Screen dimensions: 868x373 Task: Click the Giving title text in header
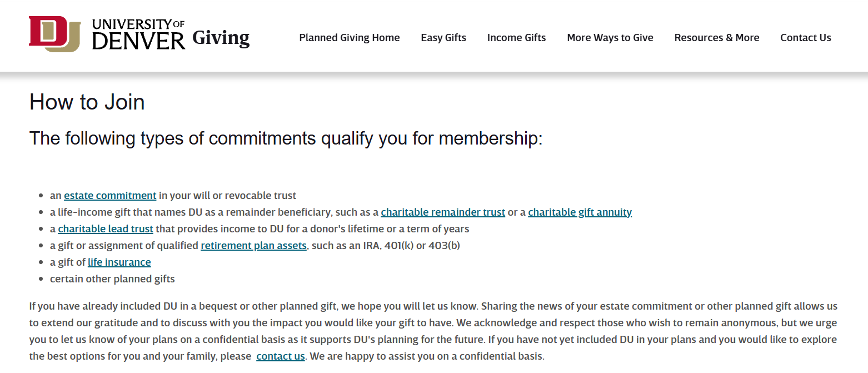coord(221,38)
